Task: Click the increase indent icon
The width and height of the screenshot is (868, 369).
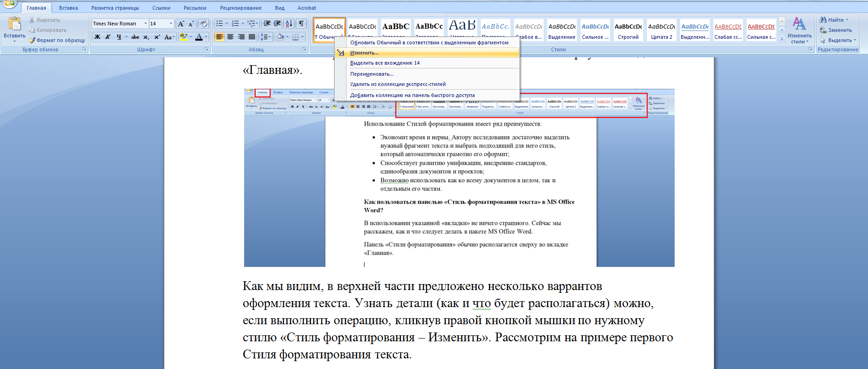Action: 277,24
